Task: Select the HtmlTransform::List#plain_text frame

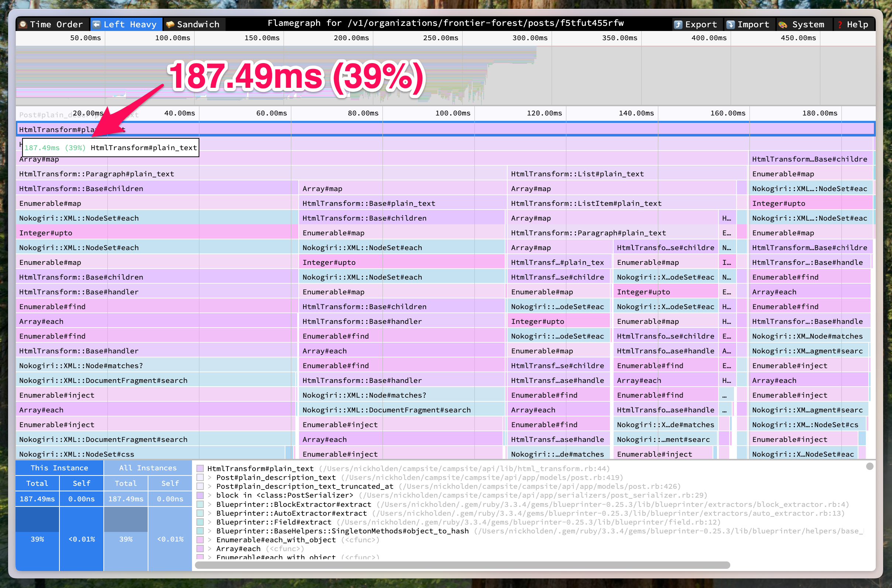Action: pyautogui.click(x=577, y=174)
